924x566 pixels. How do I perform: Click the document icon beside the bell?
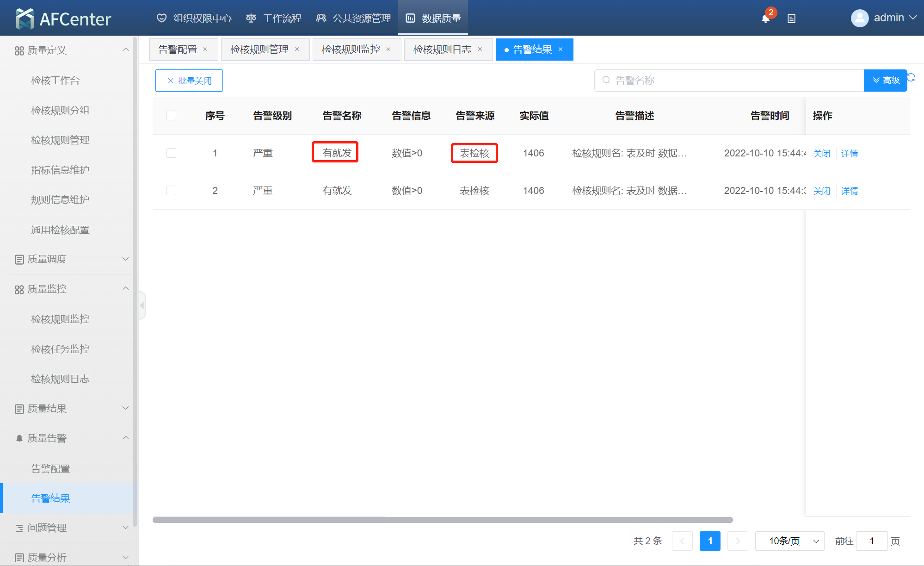tap(791, 19)
